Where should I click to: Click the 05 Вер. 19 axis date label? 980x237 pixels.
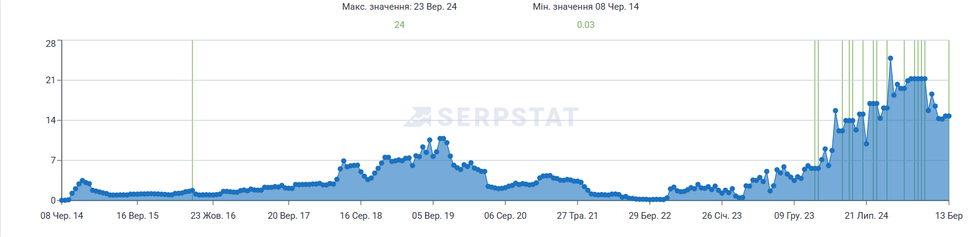coord(433,216)
